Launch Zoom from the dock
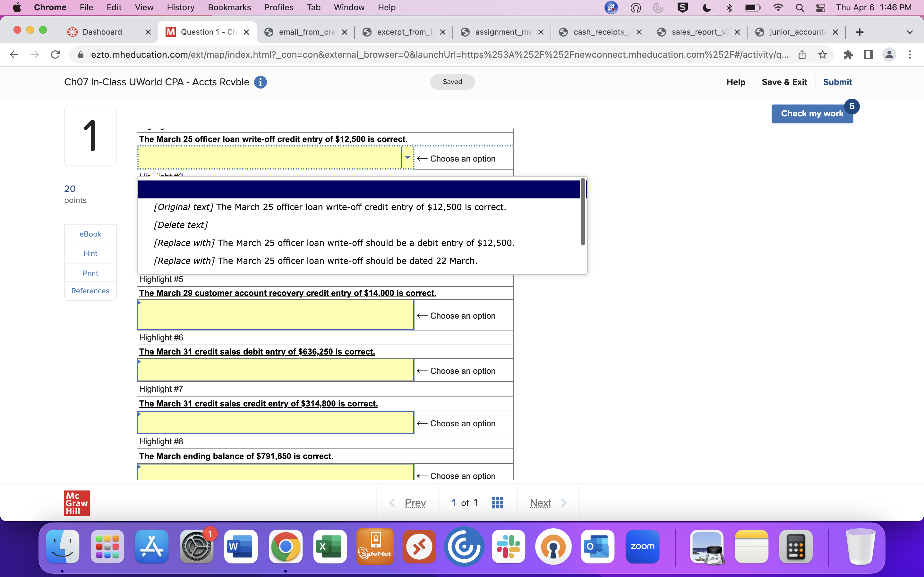The image size is (924, 577). coord(643,547)
